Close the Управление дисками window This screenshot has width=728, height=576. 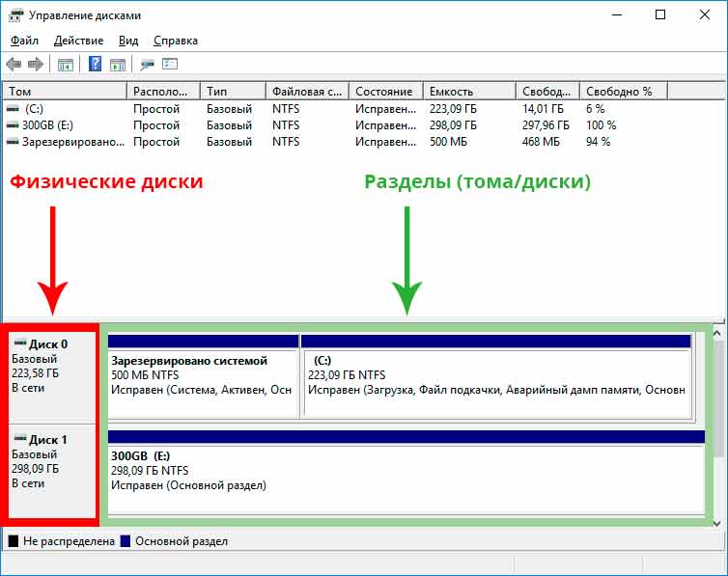704,14
